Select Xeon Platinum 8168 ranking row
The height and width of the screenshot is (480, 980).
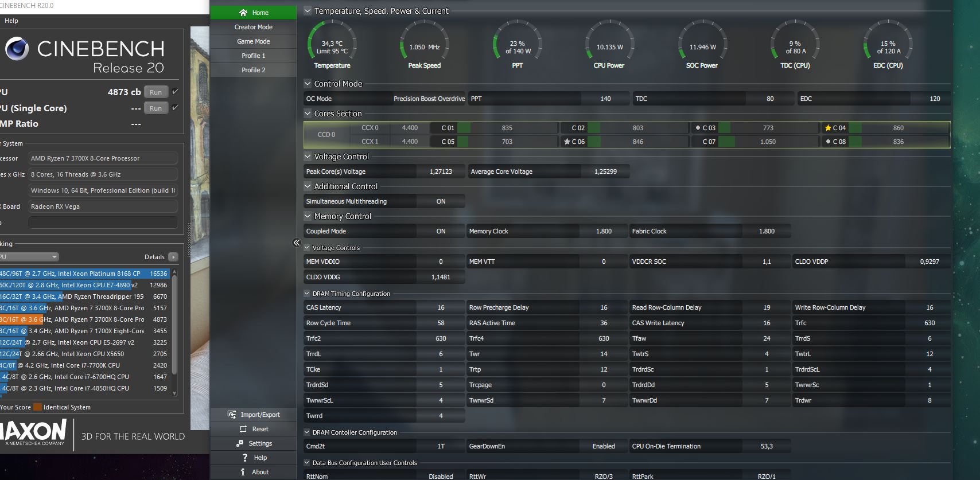point(84,274)
